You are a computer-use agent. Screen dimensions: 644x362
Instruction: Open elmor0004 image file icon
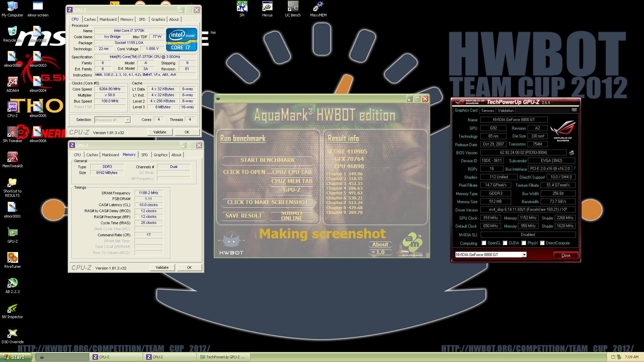(38, 84)
